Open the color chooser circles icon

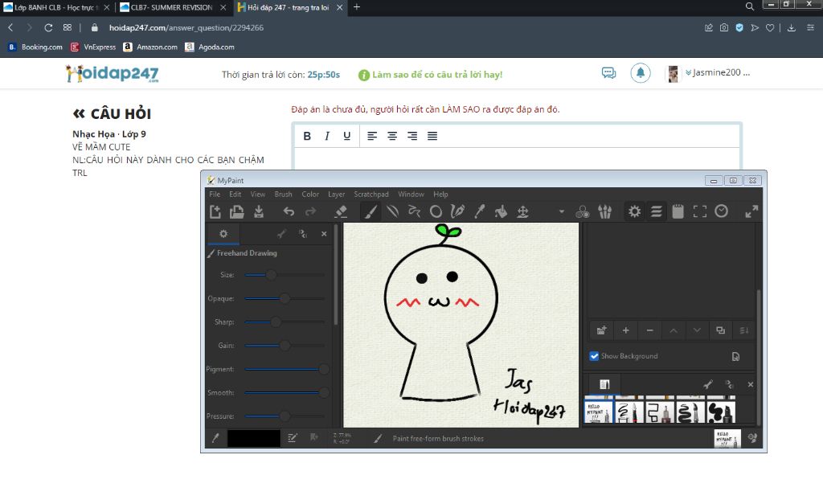tap(583, 211)
